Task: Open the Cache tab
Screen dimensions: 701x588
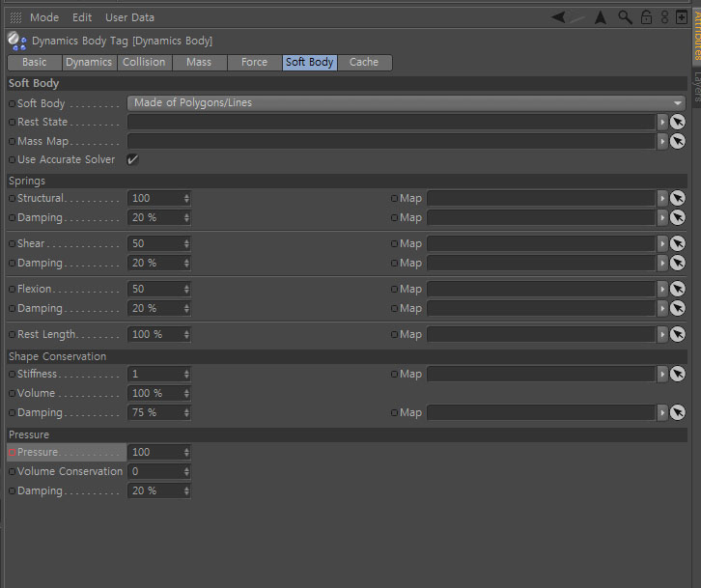Action: (x=364, y=62)
